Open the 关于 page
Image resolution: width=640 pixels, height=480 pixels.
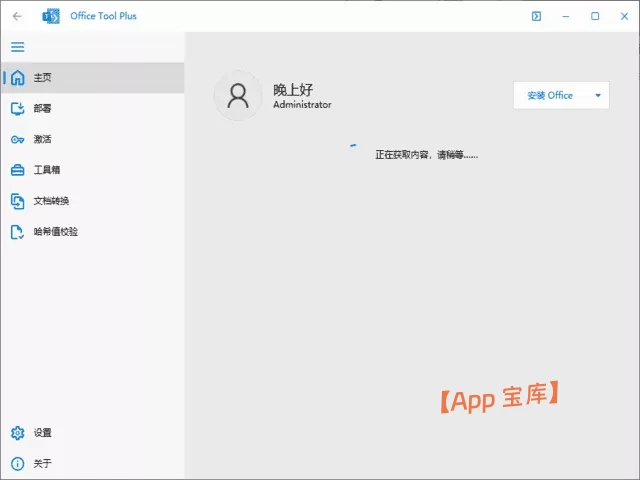click(x=93, y=463)
